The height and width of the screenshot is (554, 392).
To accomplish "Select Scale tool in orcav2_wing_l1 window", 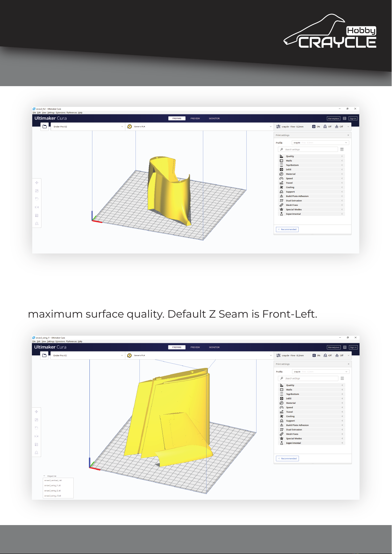I will 37,420.
